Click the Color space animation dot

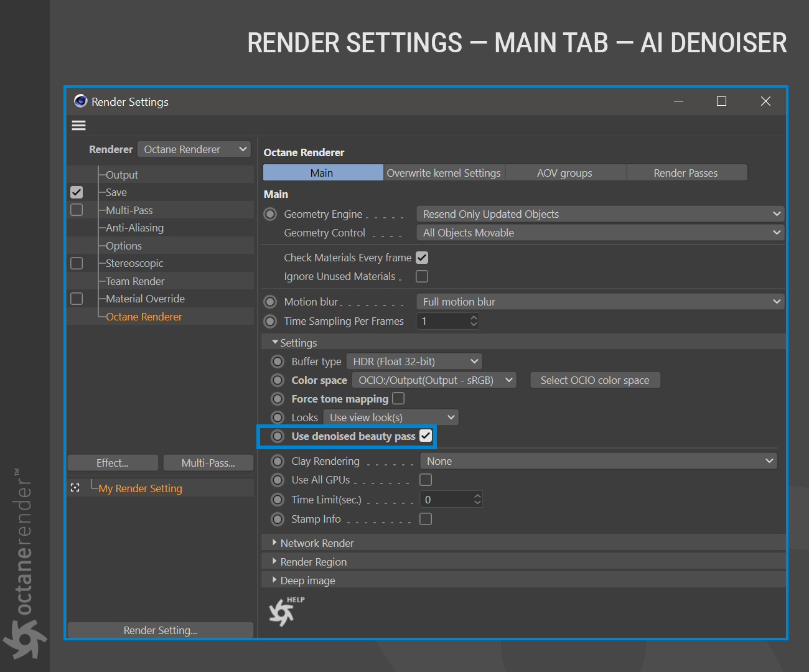278,380
